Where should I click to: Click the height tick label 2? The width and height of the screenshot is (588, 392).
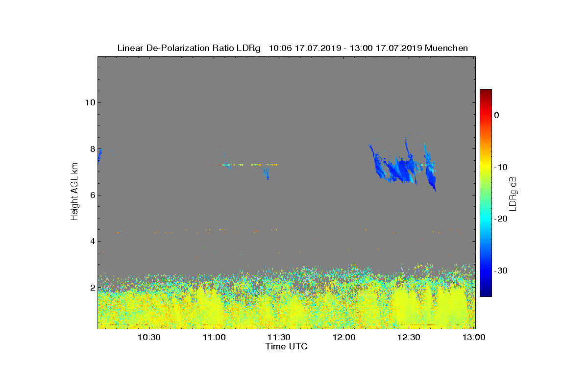click(x=92, y=288)
